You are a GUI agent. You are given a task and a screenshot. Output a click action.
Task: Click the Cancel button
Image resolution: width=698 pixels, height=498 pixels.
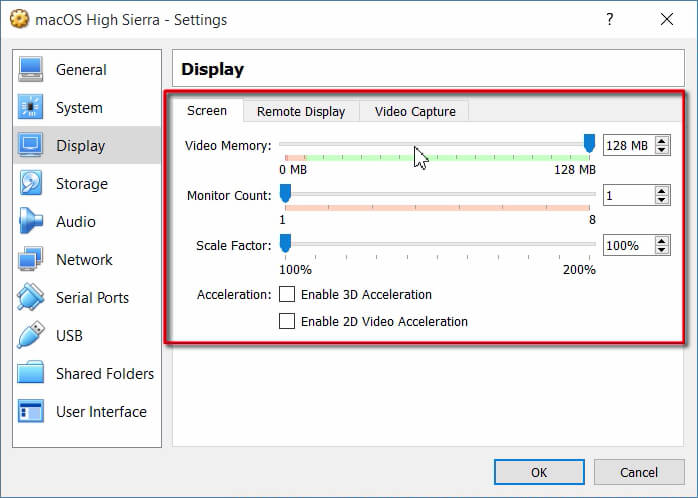coord(639,472)
